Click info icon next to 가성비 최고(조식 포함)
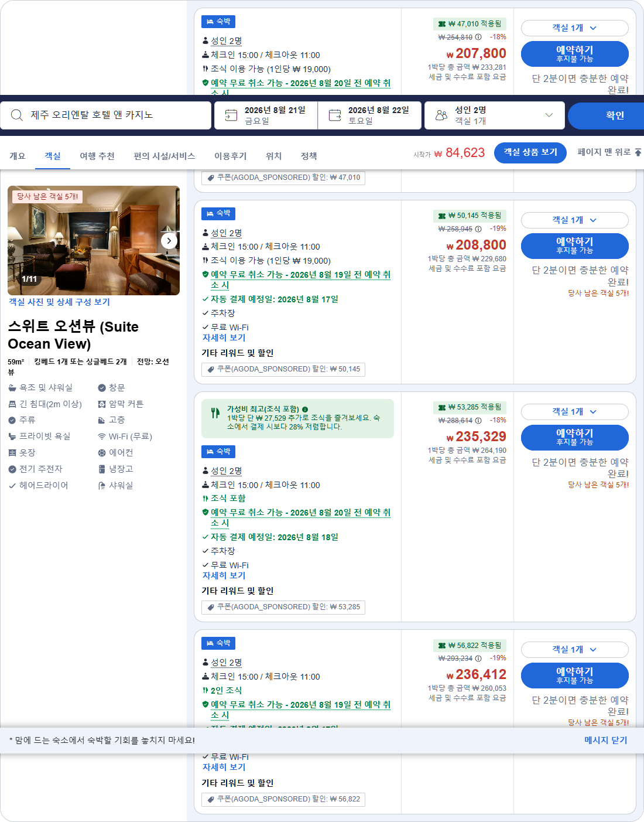This screenshot has height=822, width=644. (x=305, y=410)
